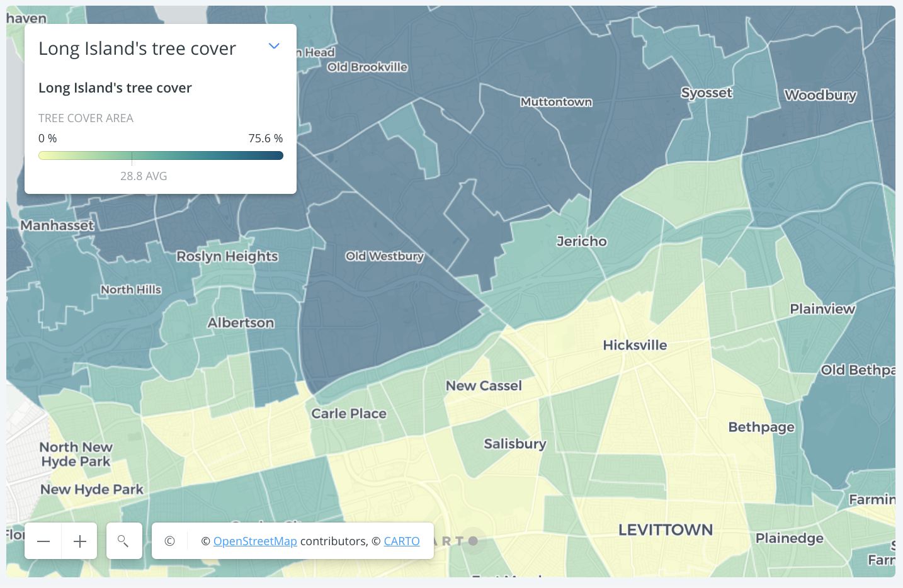Click the Jericho region label
This screenshot has width=903, height=588.
coord(581,241)
